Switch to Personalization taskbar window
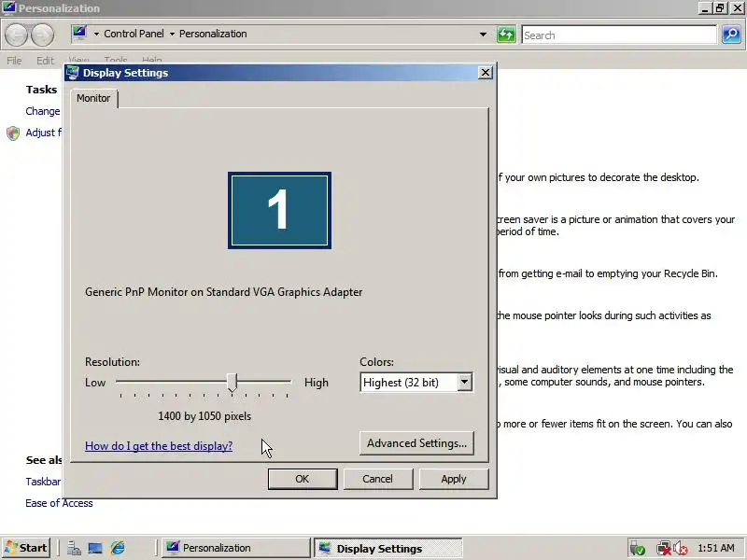Viewport: 747px width, 560px height. click(236, 548)
